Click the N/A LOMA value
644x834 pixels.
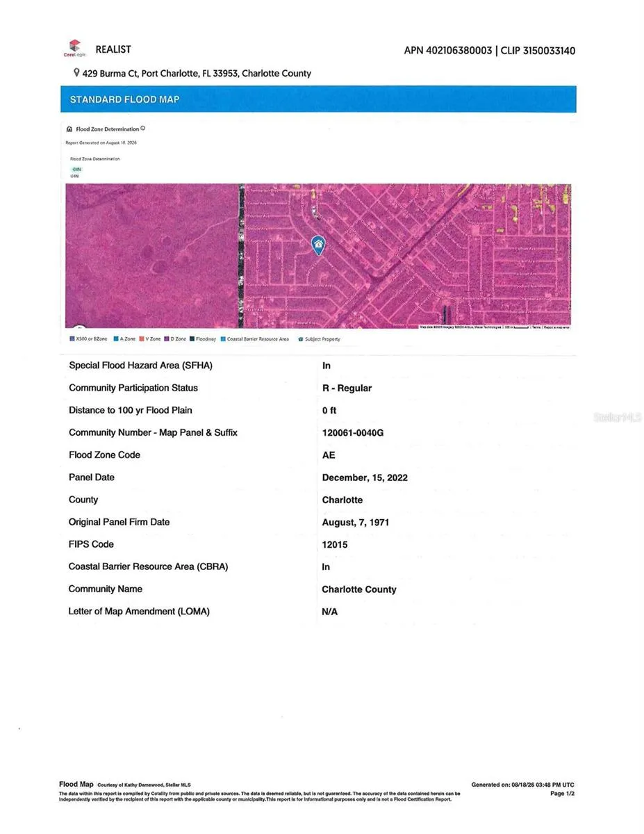tap(329, 612)
